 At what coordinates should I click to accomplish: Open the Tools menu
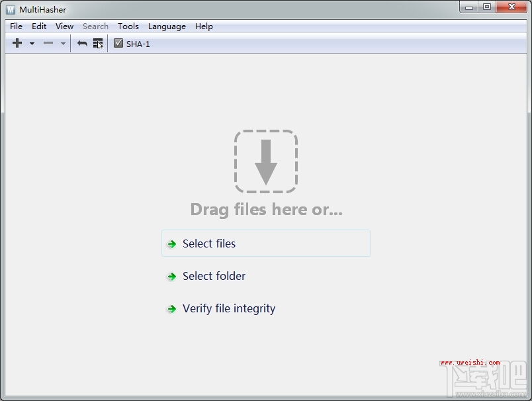[128, 26]
